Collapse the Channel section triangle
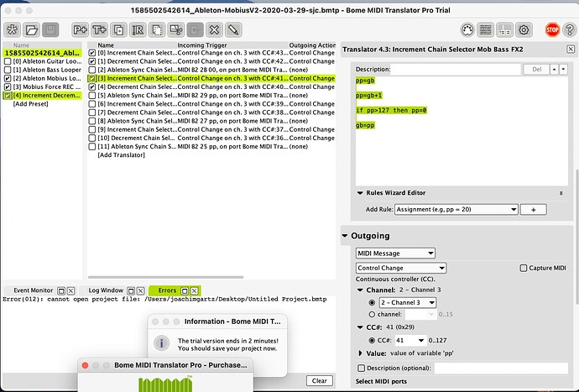The image size is (579, 392). point(360,290)
